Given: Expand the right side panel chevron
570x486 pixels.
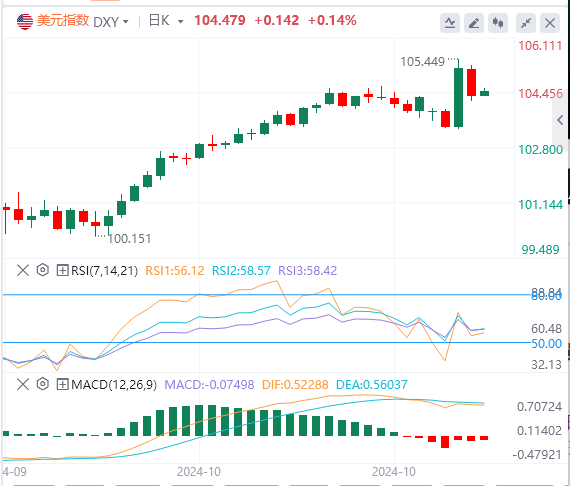Looking at the screenshot, I should tap(560, 120).
